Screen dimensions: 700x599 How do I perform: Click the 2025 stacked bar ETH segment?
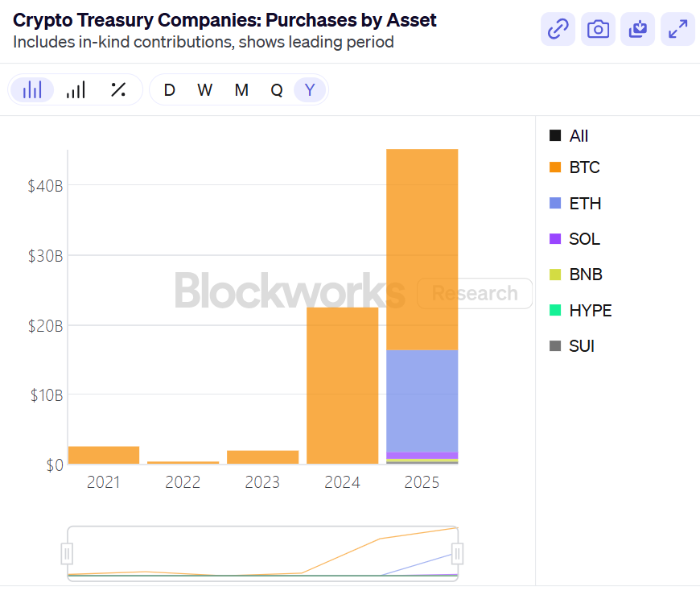[x=422, y=400]
